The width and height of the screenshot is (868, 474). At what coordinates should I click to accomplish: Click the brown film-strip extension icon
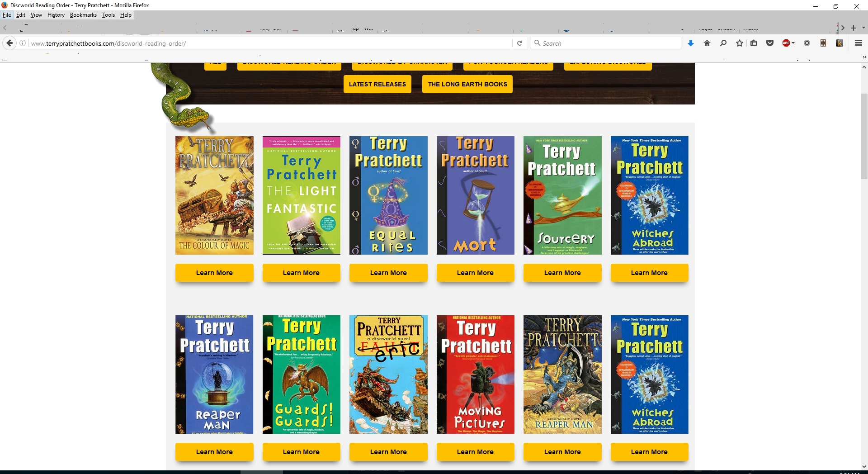point(823,43)
